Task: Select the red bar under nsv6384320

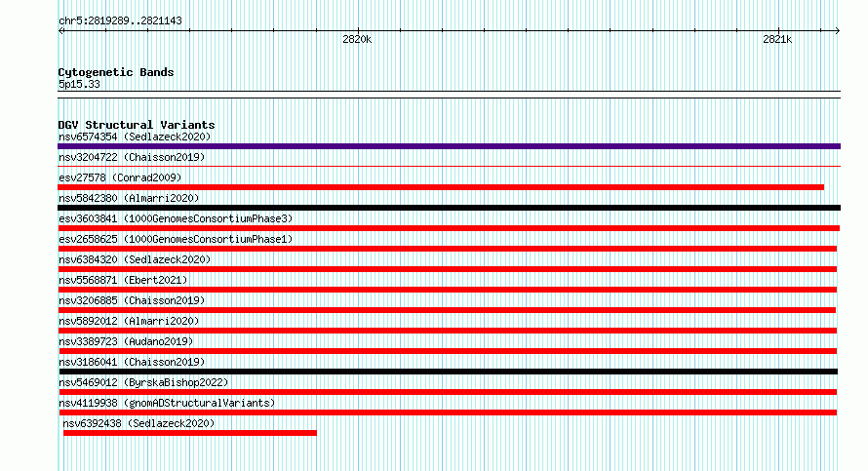Action: (x=448, y=269)
